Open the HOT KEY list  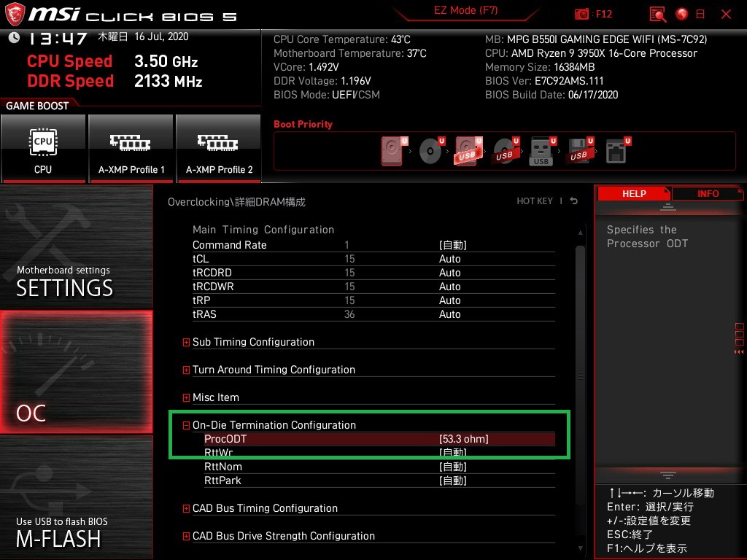pos(535,201)
